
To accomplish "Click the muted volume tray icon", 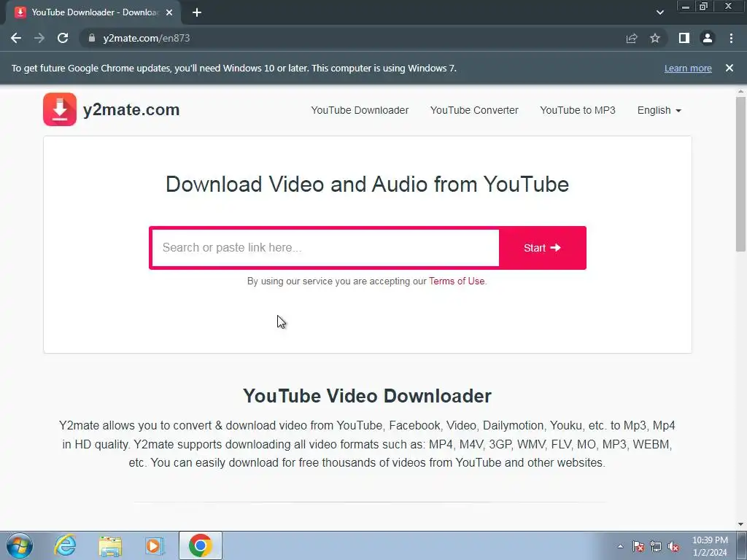I will coord(673,546).
